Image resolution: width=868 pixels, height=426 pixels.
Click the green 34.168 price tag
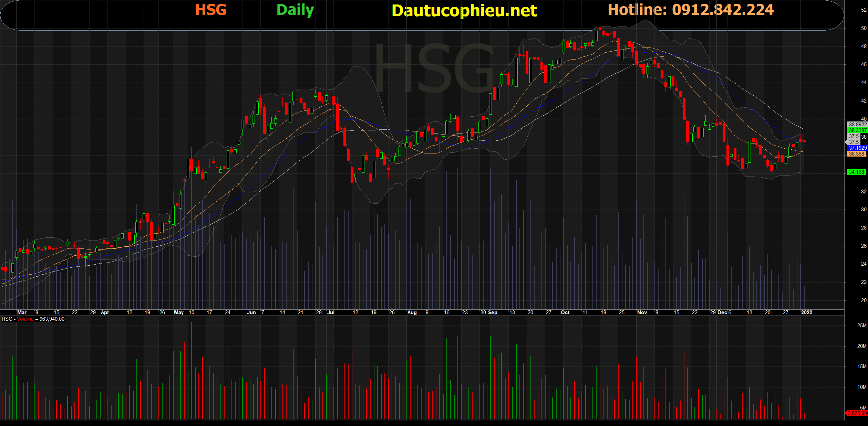click(856, 172)
